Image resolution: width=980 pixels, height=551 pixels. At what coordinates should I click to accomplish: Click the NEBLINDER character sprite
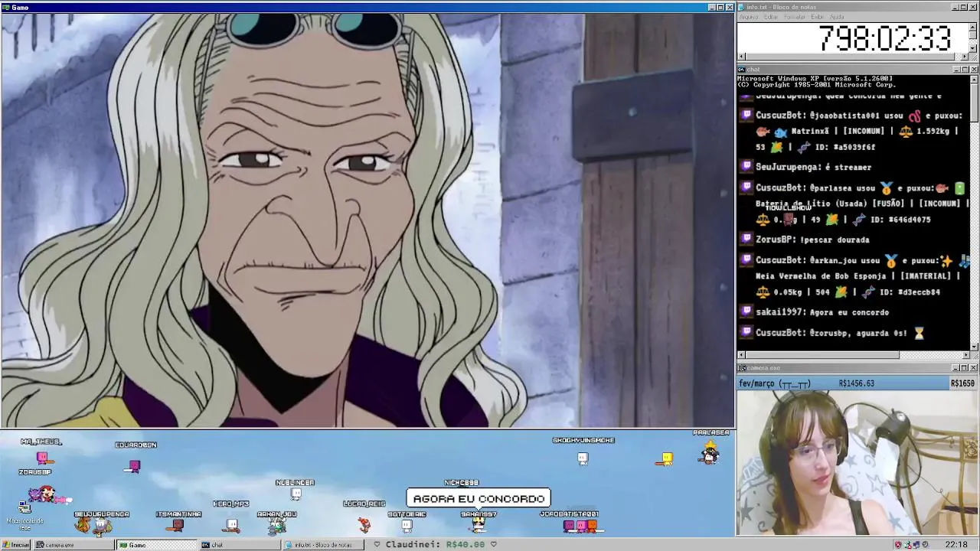pyautogui.click(x=296, y=494)
